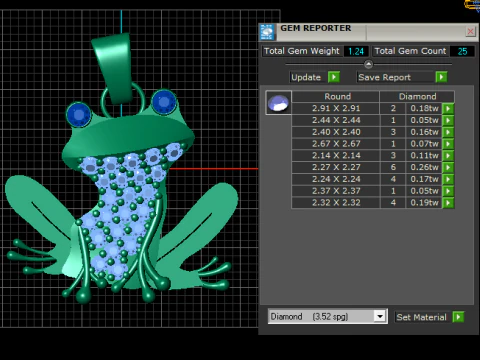The width and height of the screenshot is (480, 360).
Task: Click the 0.17tw weight cell
Action: [x=424, y=179]
